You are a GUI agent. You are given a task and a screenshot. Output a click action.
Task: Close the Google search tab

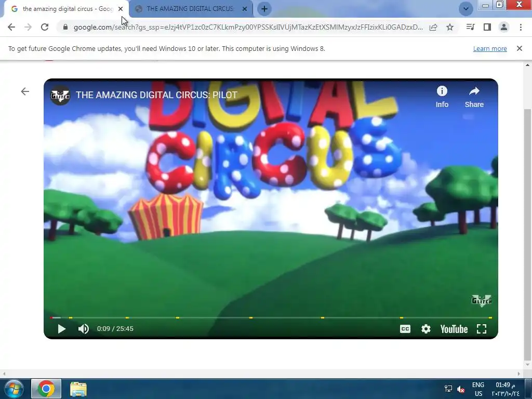[121, 9]
